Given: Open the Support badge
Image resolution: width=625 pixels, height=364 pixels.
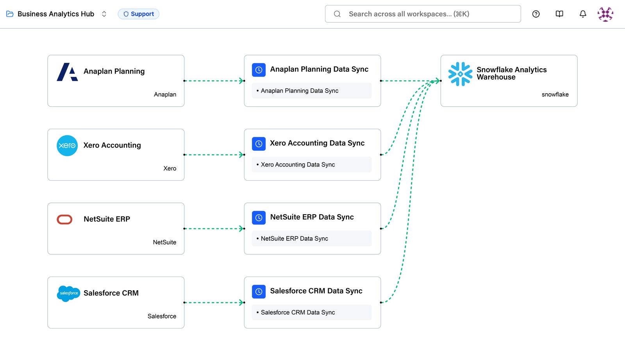Looking at the screenshot, I should (138, 14).
